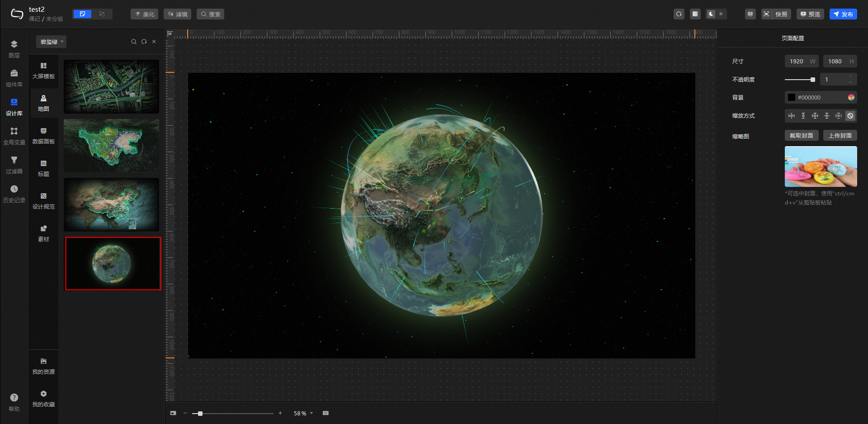868x424 pixels.
Task: Open the 全局变量 global variables panel
Action: (x=14, y=136)
